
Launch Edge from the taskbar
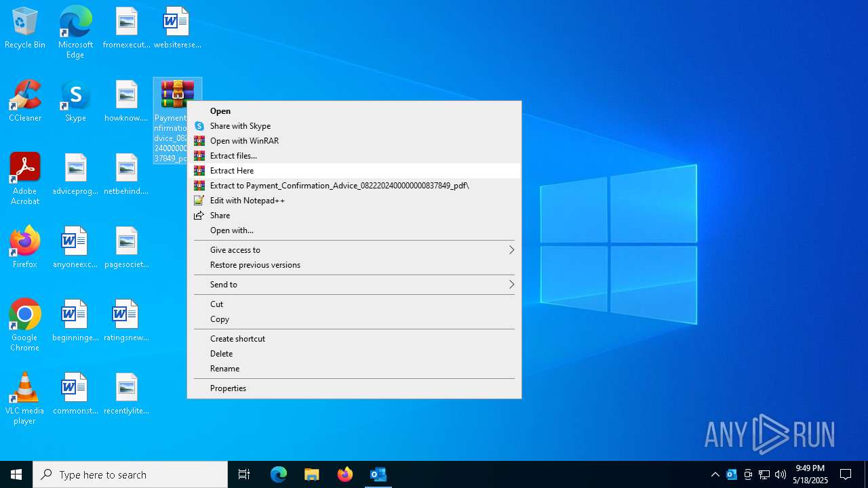[279, 474]
